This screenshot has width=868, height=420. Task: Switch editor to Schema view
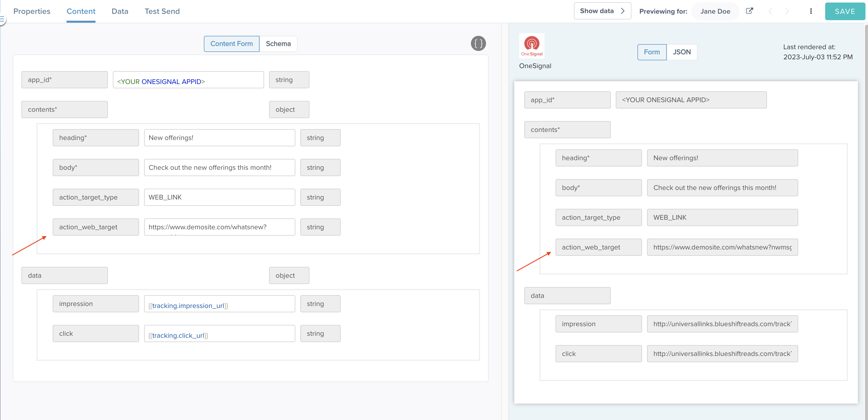pyautogui.click(x=278, y=44)
